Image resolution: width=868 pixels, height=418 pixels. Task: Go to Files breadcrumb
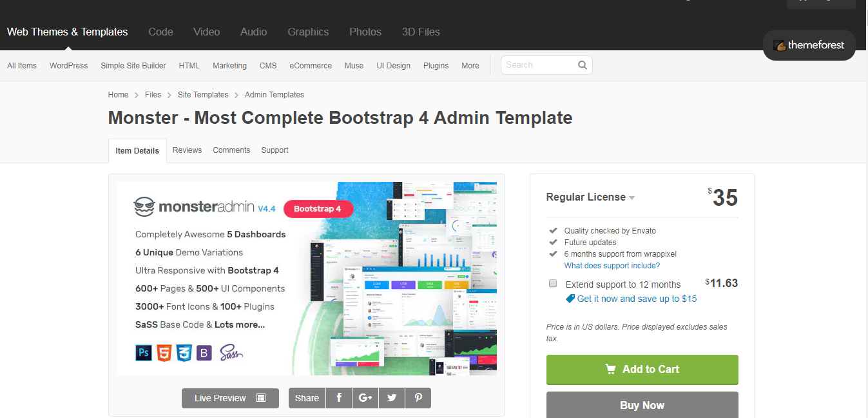[x=153, y=95]
